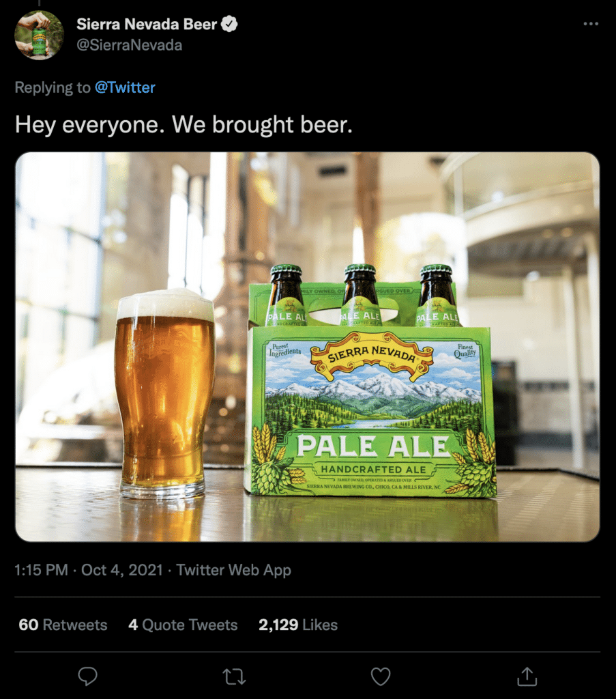Image resolution: width=616 pixels, height=699 pixels.
Task: Open the share tweet icon menu
Action: [x=527, y=676]
